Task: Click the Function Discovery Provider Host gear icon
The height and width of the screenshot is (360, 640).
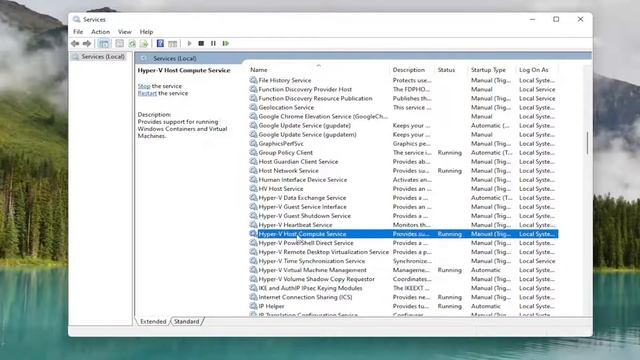Action: [253, 89]
